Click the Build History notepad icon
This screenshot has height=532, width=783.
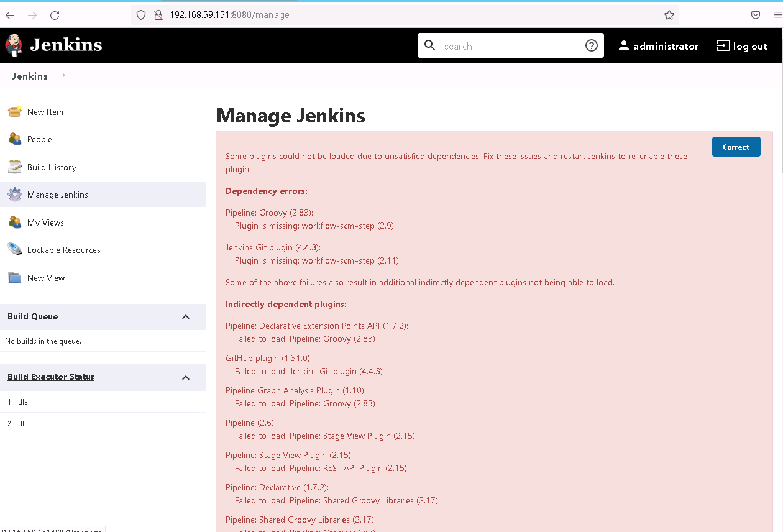click(x=15, y=167)
